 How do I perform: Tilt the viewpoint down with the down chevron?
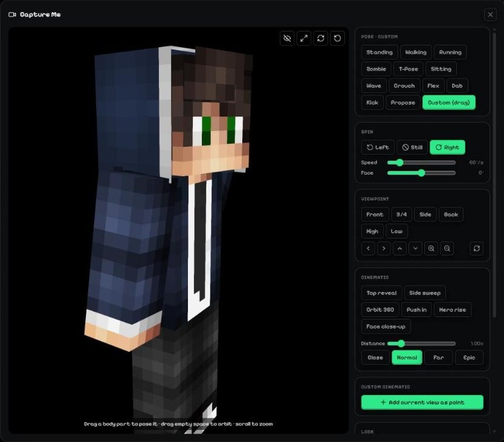tap(415, 248)
